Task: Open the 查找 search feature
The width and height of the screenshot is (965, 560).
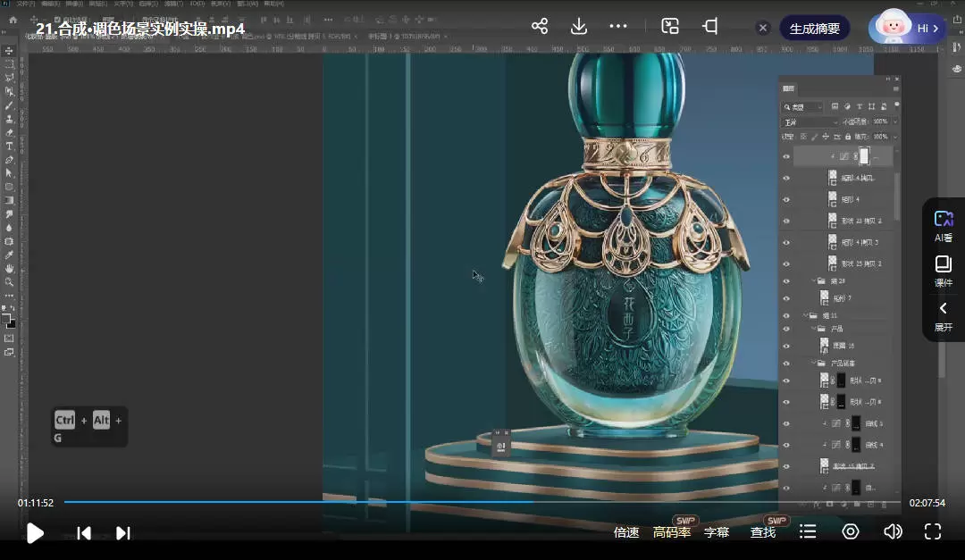Action: coord(763,532)
